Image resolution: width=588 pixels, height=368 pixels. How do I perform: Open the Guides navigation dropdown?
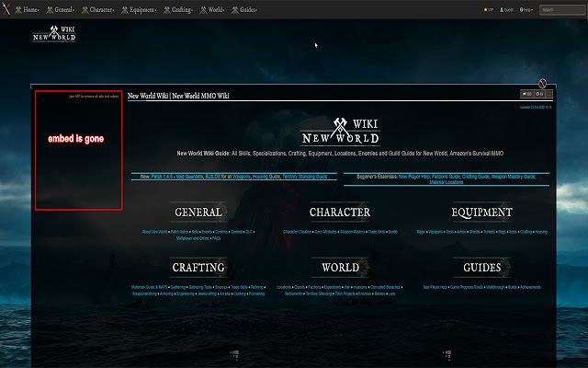pyautogui.click(x=244, y=10)
